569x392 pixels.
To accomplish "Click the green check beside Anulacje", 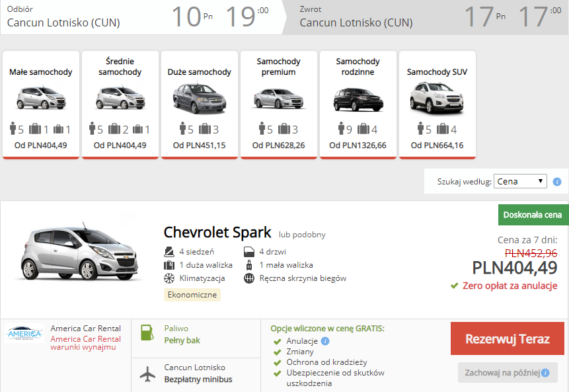I will (x=278, y=342).
